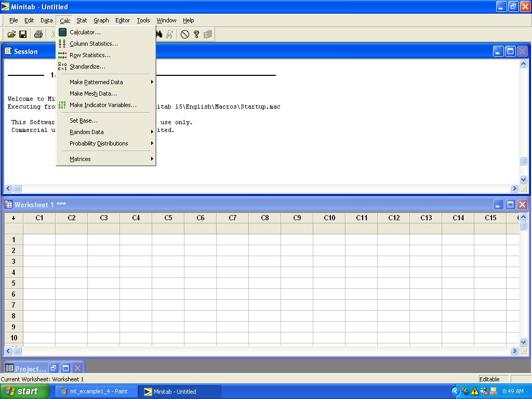The image size is (532, 399).
Task: Click Session window vertical scrollbar down arrow
Action: (523, 179)
